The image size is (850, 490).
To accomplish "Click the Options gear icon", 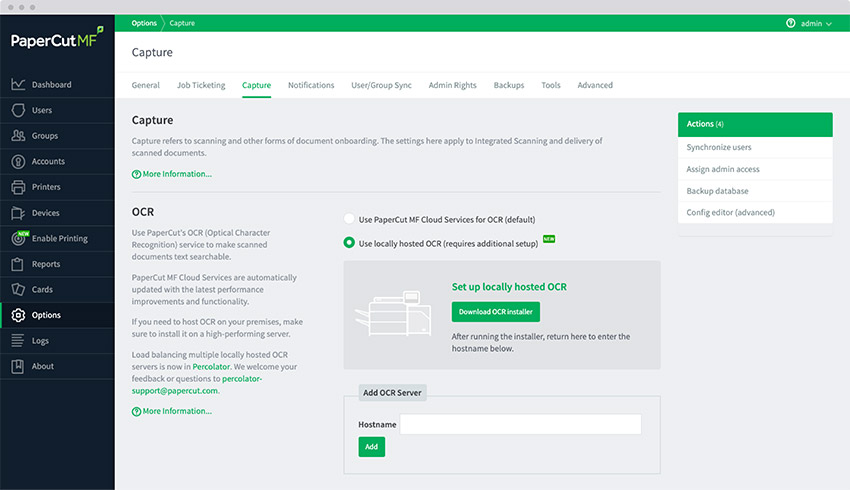I will click(18, 315).
